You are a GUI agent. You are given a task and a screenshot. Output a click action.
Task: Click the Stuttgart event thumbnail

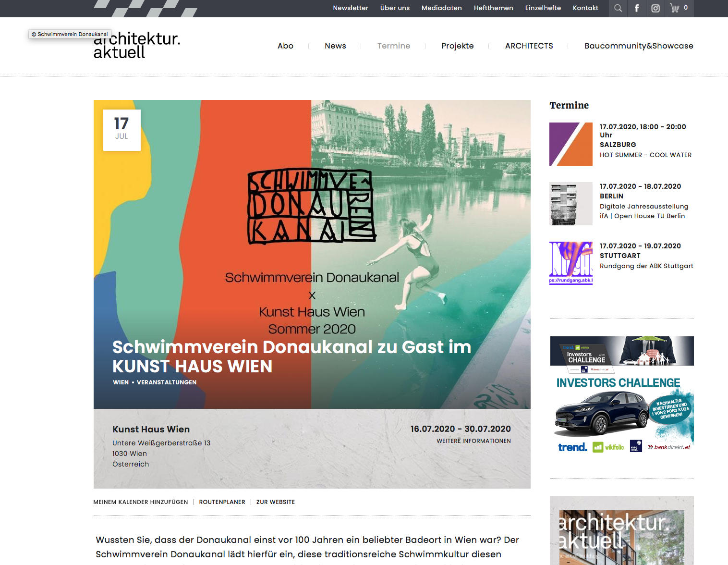571,263
